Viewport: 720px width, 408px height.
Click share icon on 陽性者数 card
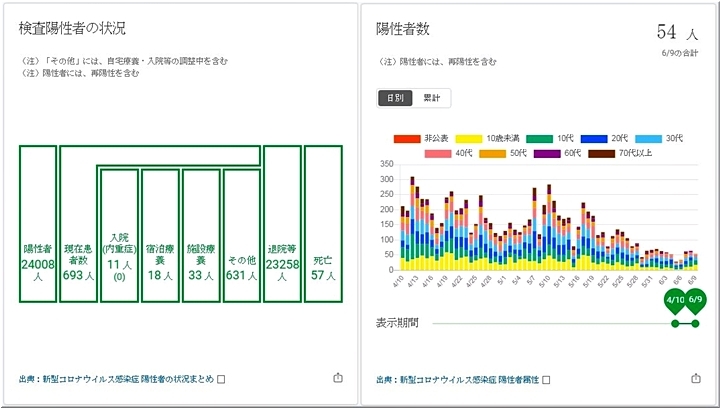[695, 379]
